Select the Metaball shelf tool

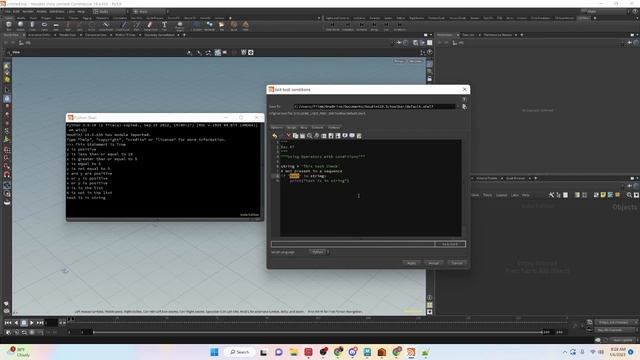click(x=209, y=26)
